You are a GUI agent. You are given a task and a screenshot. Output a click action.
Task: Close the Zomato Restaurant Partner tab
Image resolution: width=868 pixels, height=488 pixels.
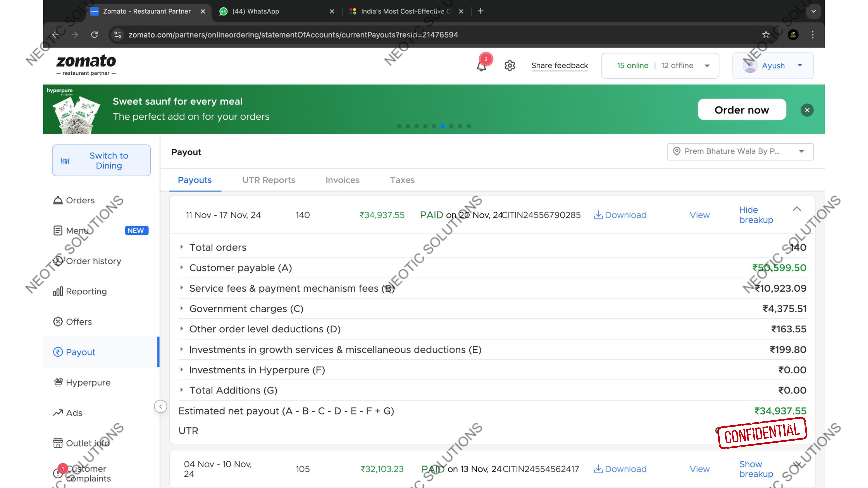click(203, 11)
